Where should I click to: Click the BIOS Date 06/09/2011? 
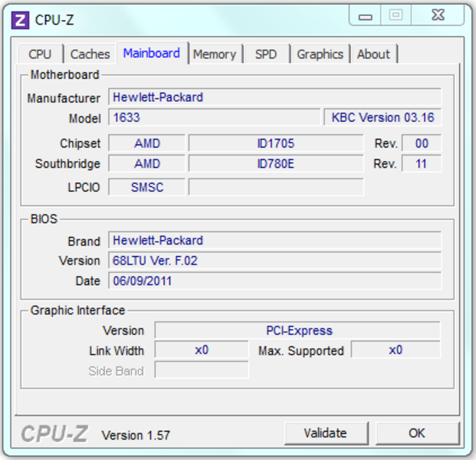point(274,281)
